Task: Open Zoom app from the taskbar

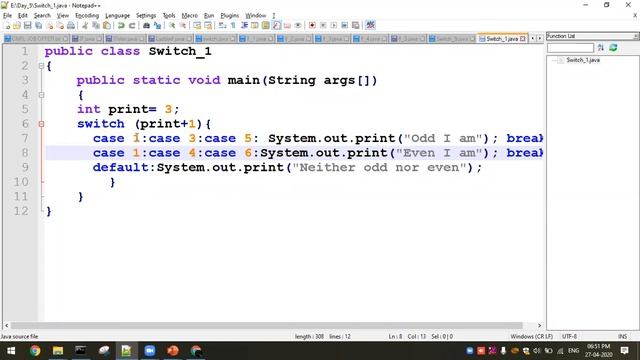Action: [x=150, y=351]
